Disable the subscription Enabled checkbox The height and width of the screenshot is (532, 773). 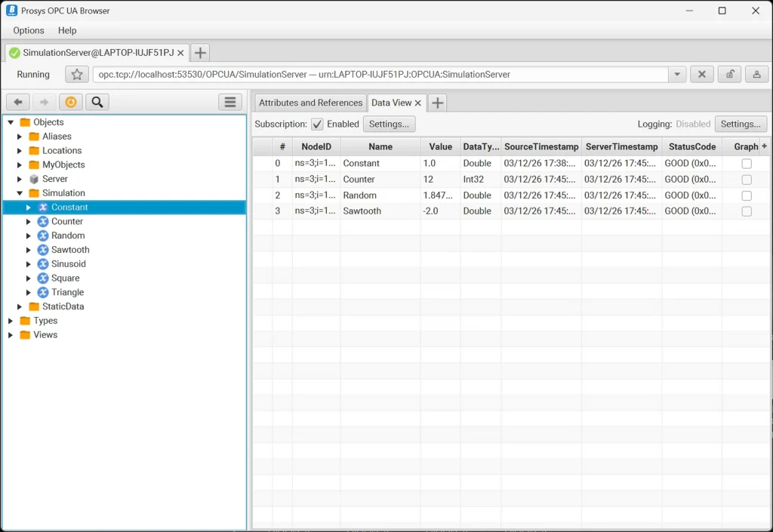(316, 124)
